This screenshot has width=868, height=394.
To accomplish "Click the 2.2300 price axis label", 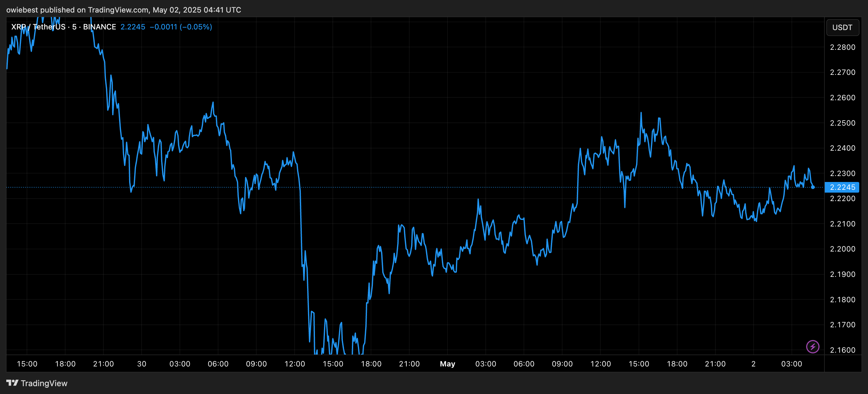I will [x=842, y=174].
